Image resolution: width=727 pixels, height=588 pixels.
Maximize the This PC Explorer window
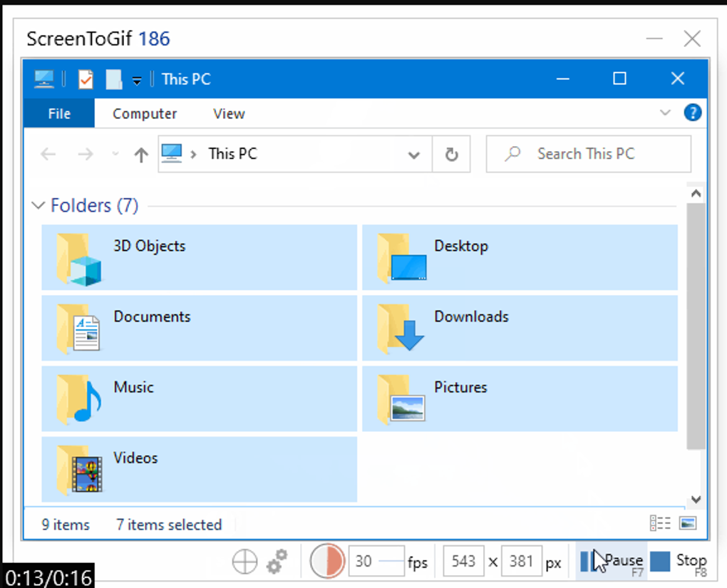click(x=619, y=78)
